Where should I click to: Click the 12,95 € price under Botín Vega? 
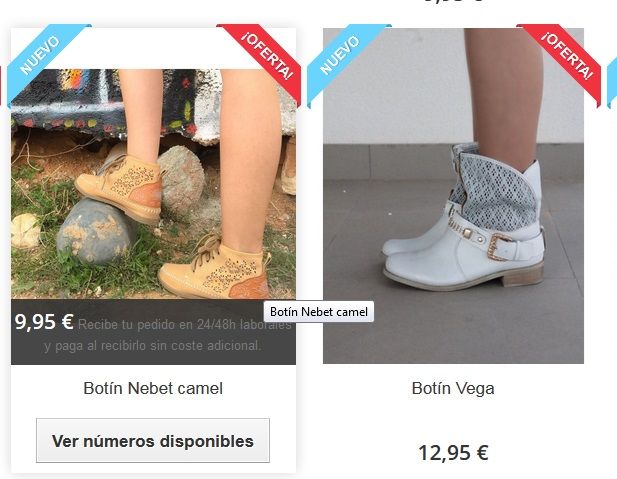pos(453,453)
